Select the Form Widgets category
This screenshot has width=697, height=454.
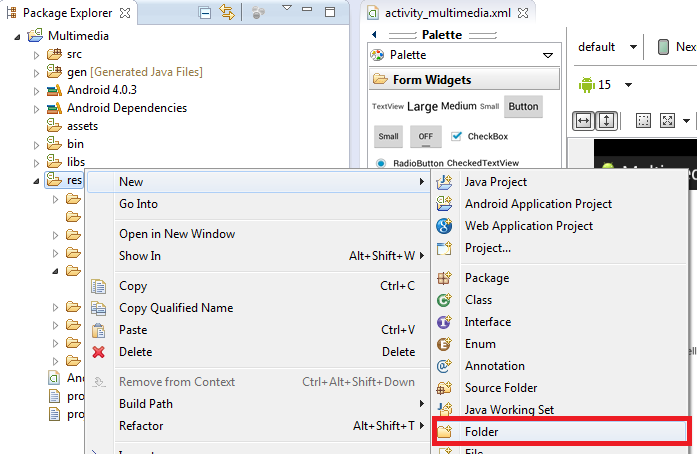(x=465, y=80)
